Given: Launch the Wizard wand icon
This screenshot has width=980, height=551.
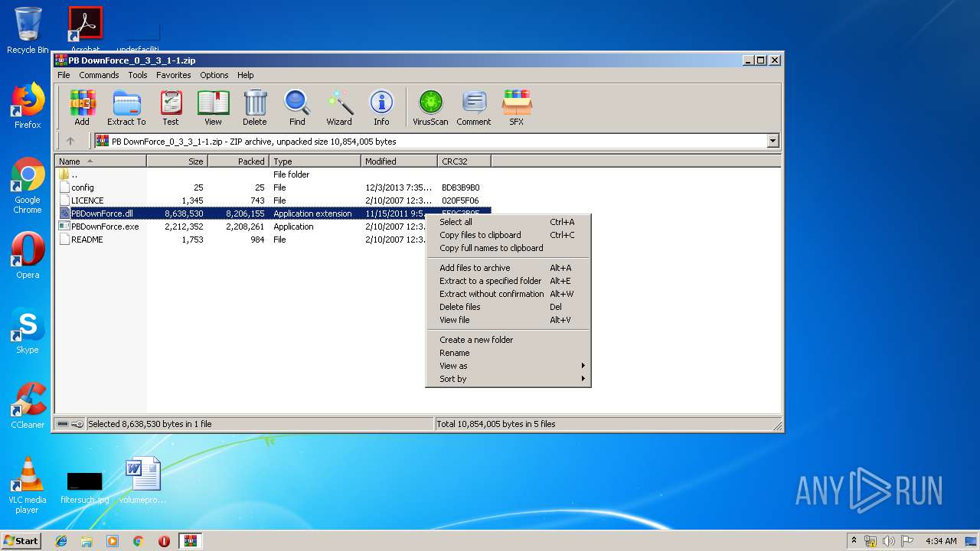Looking at the screenshot, I should click(339, 107).
